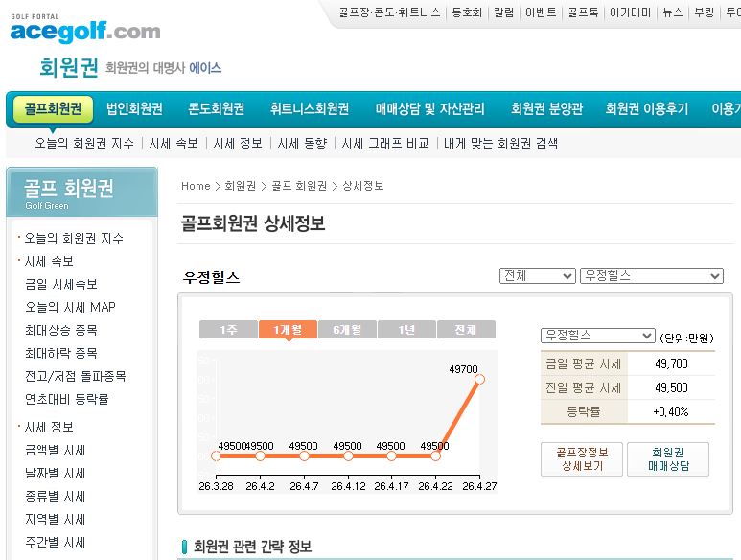Click the 금일 평균 시세 value 49,700
Image resolution: width=741 pixels, height=560 pixels.
pos(671,363)
